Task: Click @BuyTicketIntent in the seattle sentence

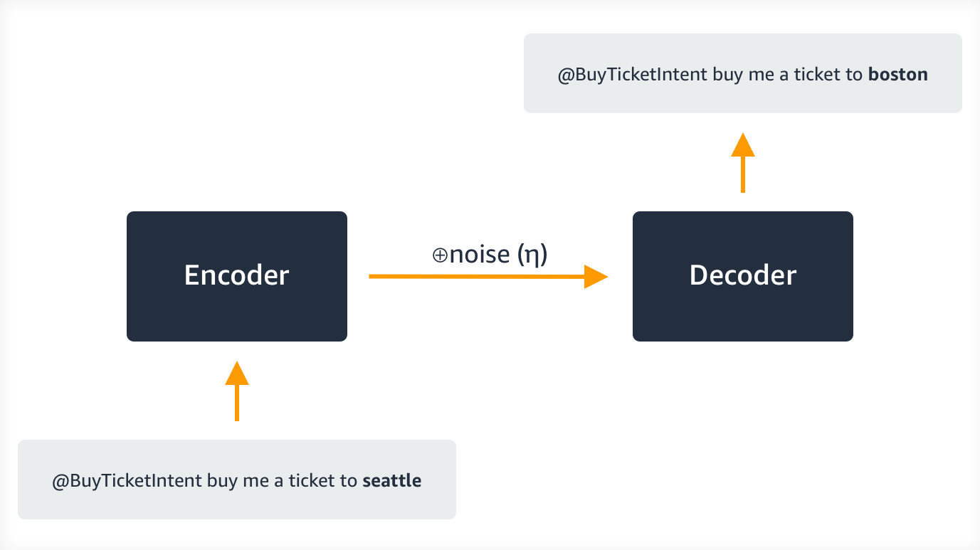Action: 127,481
